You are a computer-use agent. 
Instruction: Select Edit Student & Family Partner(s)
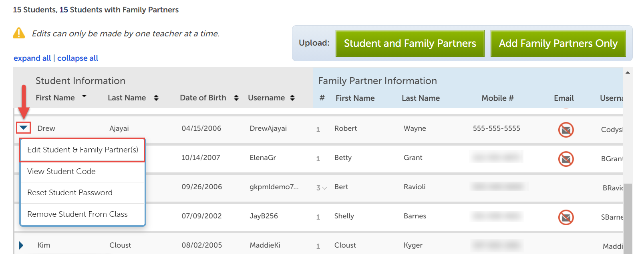[x=83, y=150]
